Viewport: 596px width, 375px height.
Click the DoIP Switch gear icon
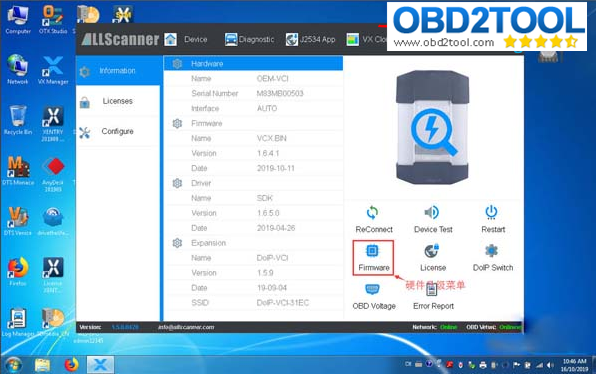click(x=491, y=251)
